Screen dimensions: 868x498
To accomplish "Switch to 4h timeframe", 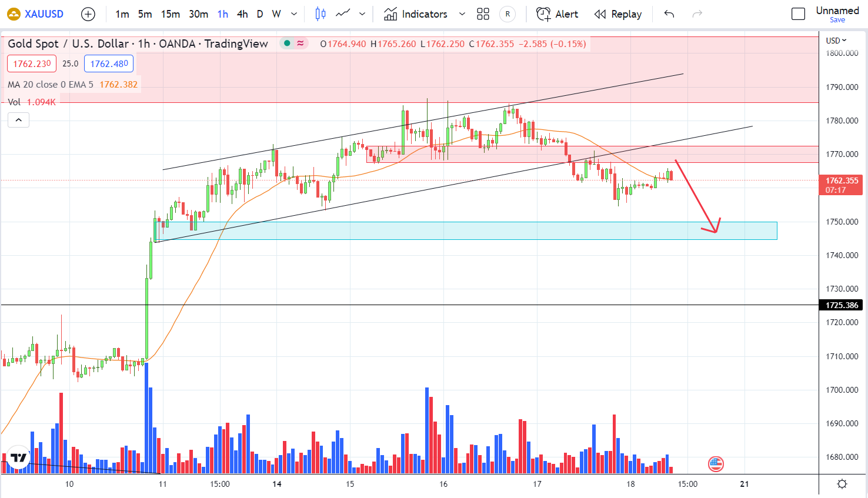I will (242, 14).
